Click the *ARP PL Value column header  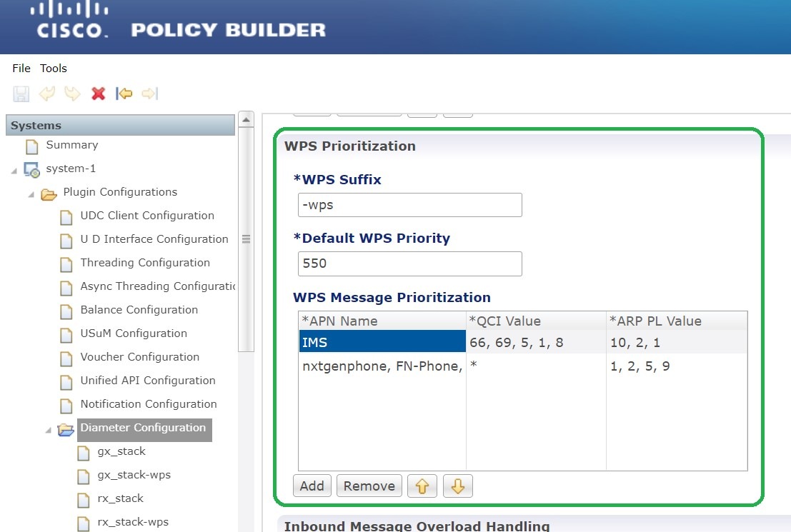[677, 321]
